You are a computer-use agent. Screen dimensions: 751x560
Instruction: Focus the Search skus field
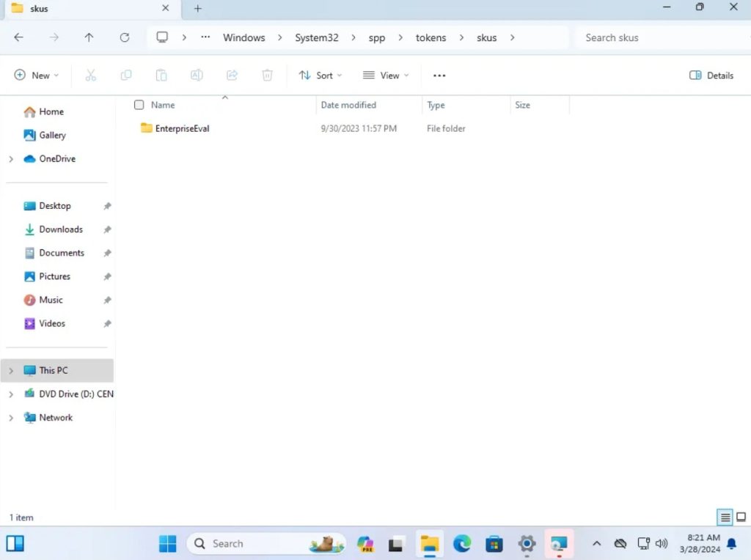pos(663,37)
